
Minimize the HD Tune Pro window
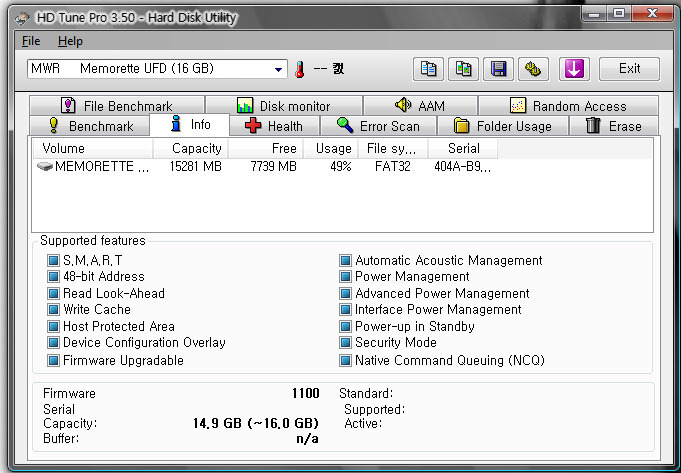594,13
